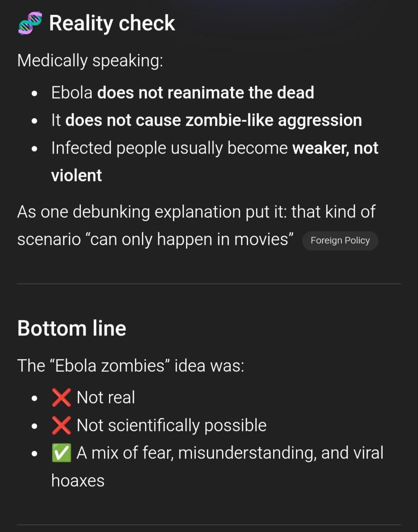418x532 pixels.
Task: Click the Reality check heading
Action: tap(112, 23)
